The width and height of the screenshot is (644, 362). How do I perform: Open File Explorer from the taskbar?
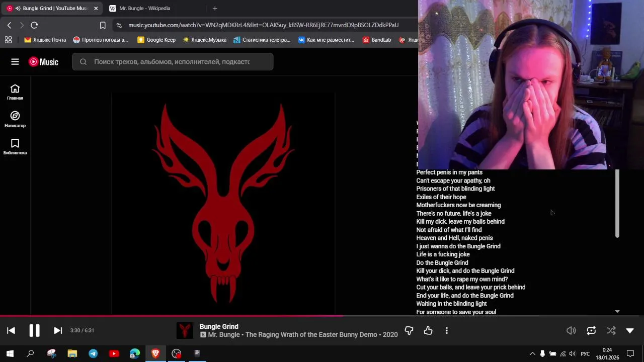click(72, 353)
